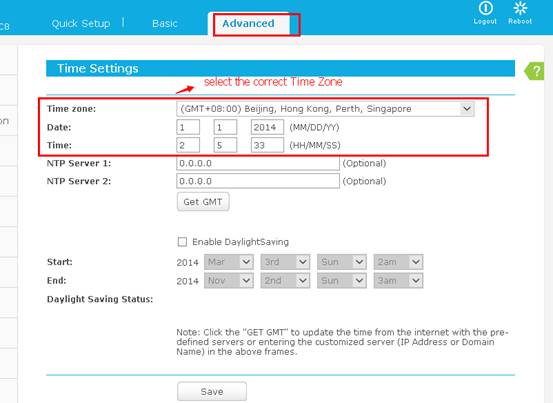
Task: Open the Quick Setup tab
Action: pos(81,24)
